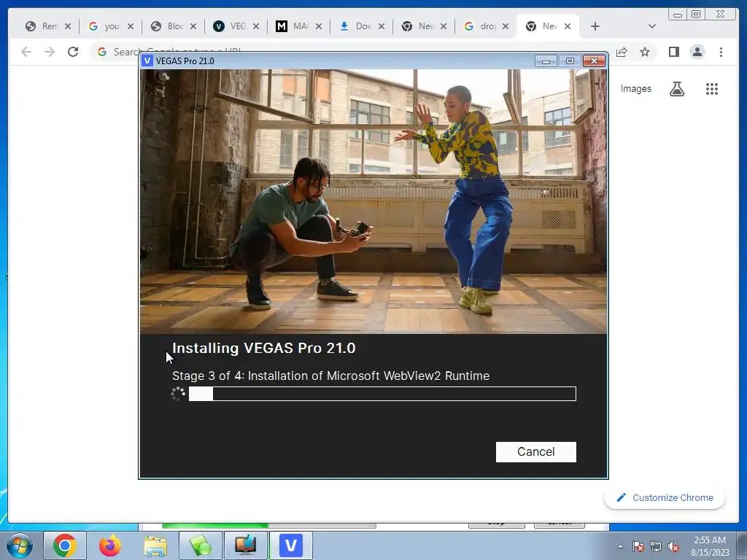Open Windows Explorer folder in taskbar
Viewport: 747px width, 560px height.
pyautogui.click(x=155, y=545)
